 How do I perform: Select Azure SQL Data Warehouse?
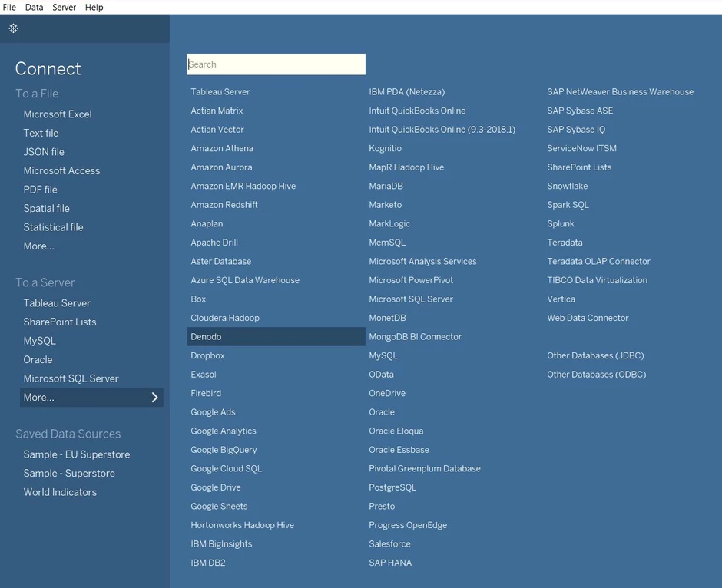[x=245, y=280]
